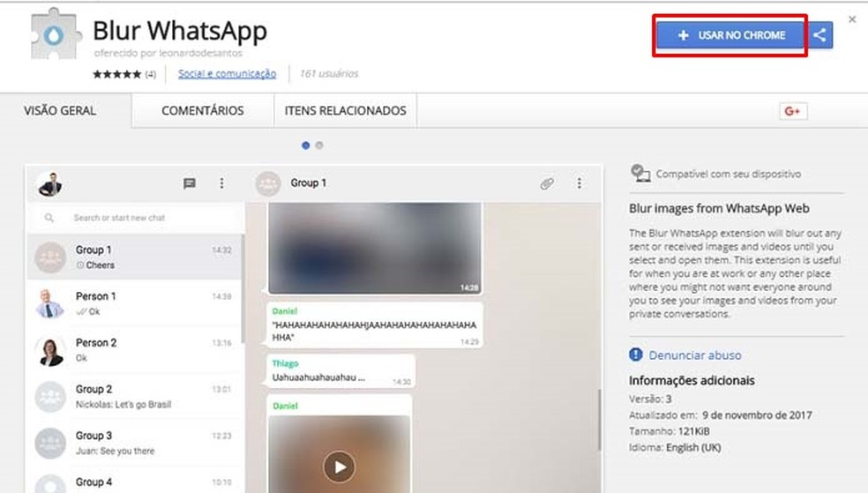Click the Blur images from WhatsApp Web heading
Image resolution: width=868 pixels, height=493 pixels.
click(719, 209)
